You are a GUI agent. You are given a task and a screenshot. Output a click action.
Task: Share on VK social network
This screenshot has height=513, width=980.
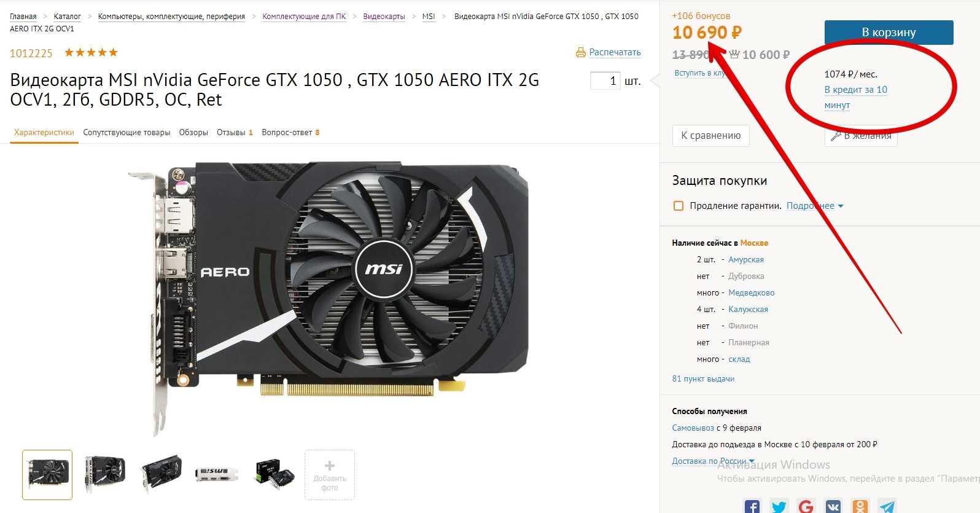point(833,506)
